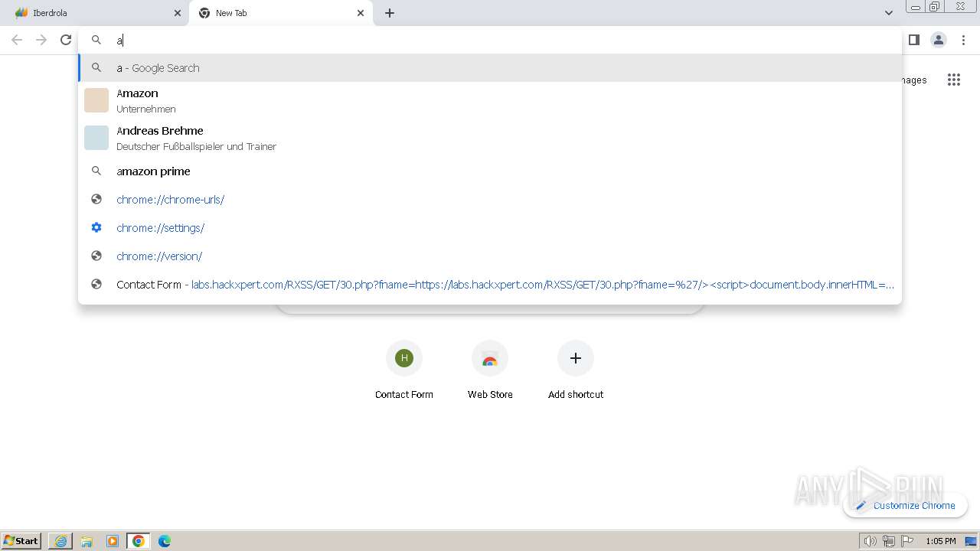Reload the page
Screen dimensions: 980x551
tap(66, 40)
